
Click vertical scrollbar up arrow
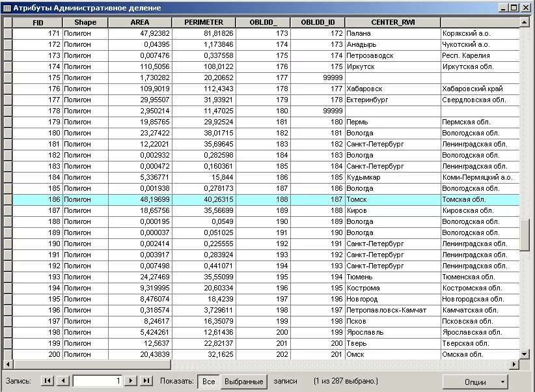525,23
